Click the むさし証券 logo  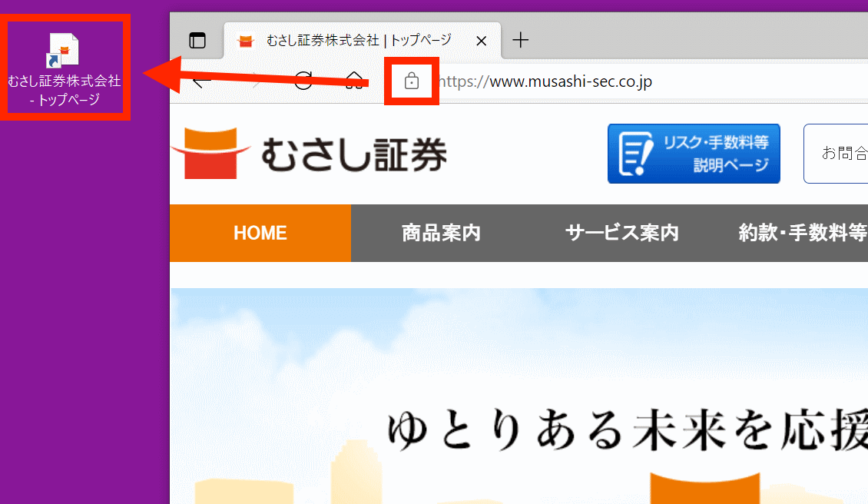pos(310,154)
